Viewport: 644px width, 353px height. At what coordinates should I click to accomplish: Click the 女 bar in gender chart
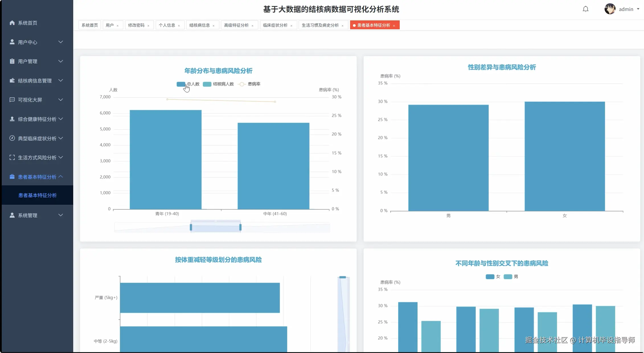click(565, 156)
